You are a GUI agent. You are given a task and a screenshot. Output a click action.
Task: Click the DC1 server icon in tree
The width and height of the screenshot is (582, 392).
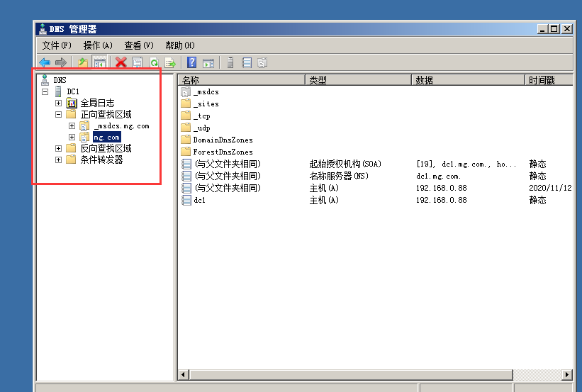58,91
